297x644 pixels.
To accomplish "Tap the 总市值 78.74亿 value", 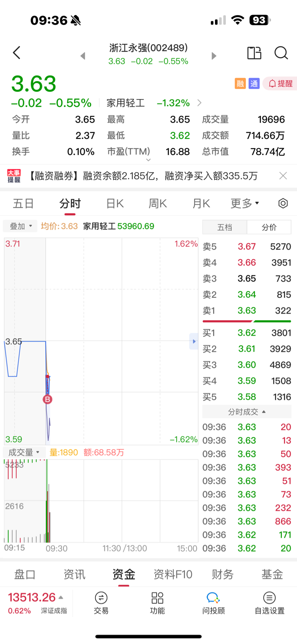I will (268, 152).
